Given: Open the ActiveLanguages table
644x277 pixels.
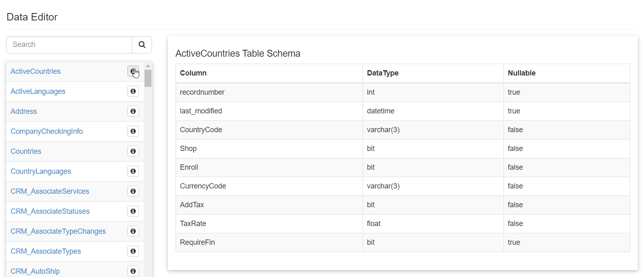Looking at the screenshot, I should tap(38, 91).
